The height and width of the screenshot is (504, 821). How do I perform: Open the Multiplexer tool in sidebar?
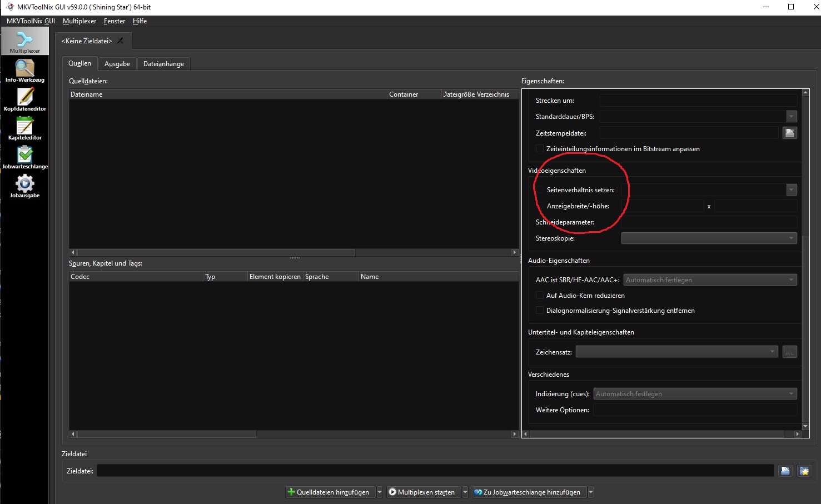coord(24,42)
